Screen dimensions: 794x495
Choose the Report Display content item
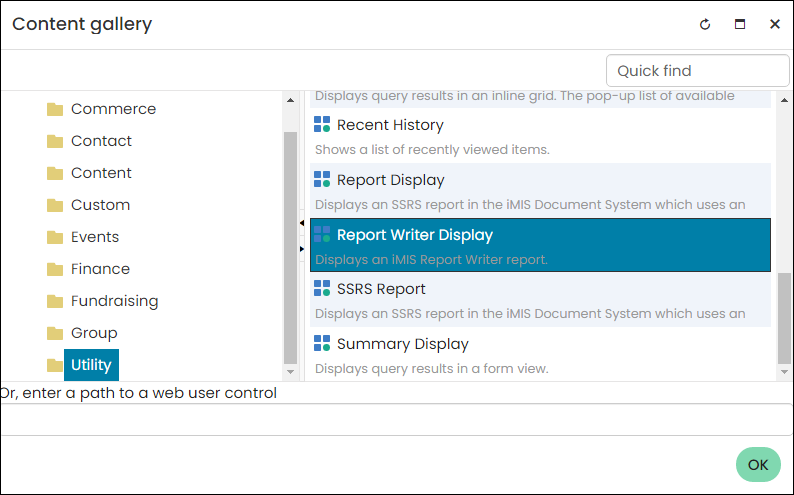coord(540,190)
